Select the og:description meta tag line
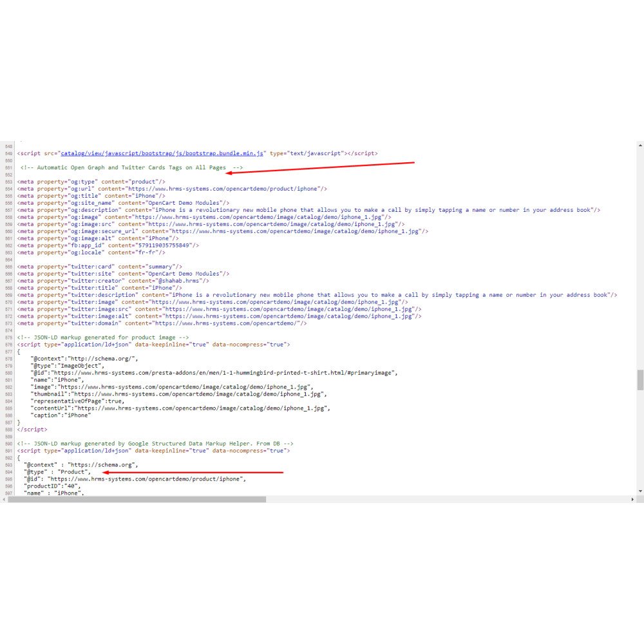 (x=309, y=210)
